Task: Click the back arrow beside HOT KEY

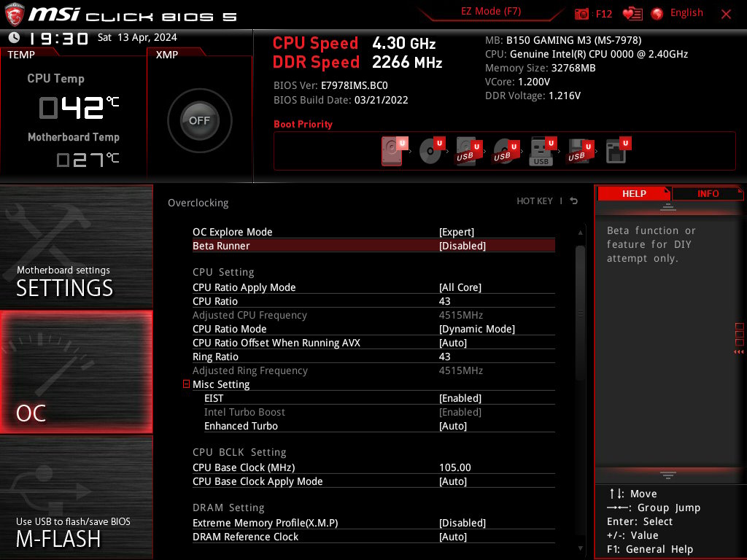Action: click(574, 201)
